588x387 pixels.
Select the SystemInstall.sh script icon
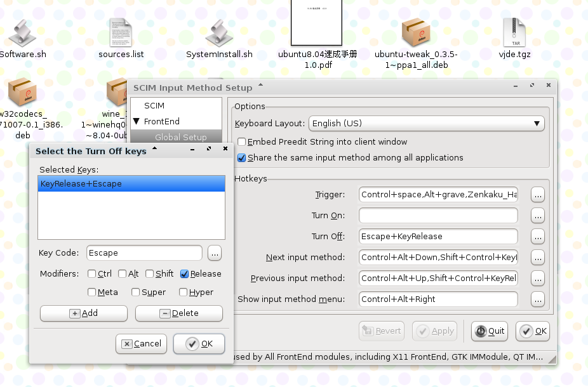coord(219,34)
